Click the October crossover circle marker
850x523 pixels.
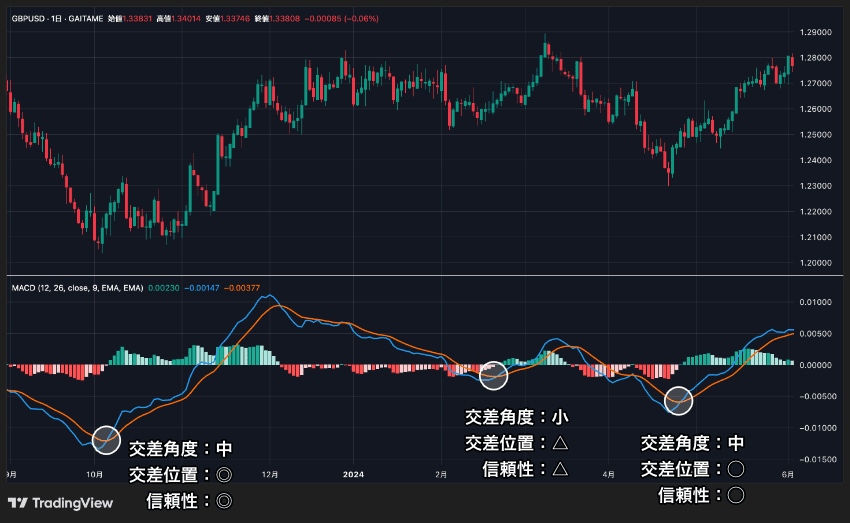point(106,440)
